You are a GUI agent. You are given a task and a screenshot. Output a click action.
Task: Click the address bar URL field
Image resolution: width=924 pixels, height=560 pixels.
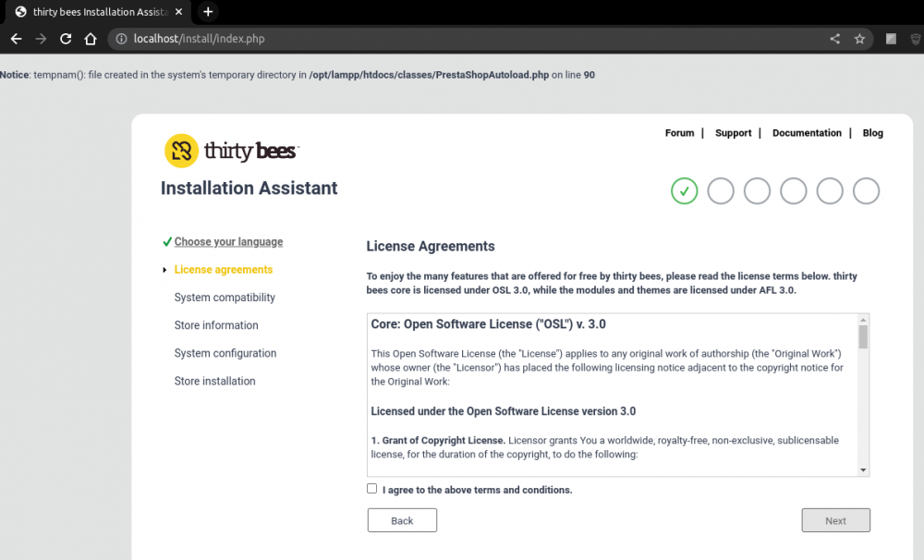[x=462, y=39]
